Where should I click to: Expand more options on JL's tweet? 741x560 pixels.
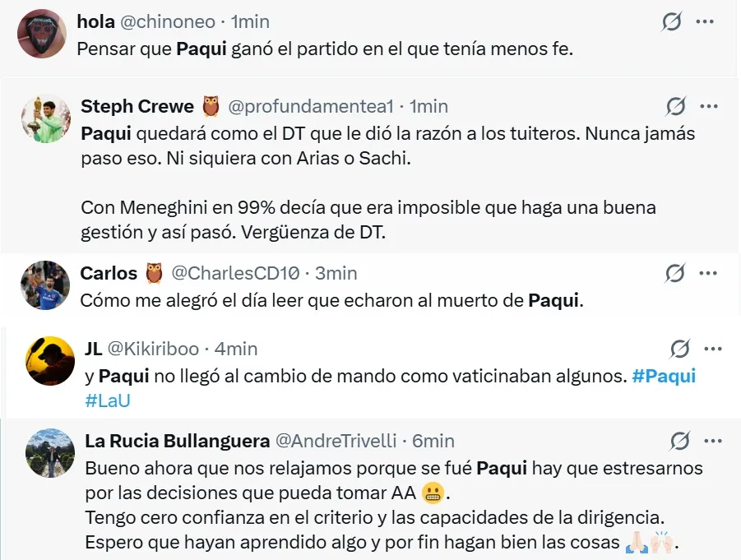711,349
